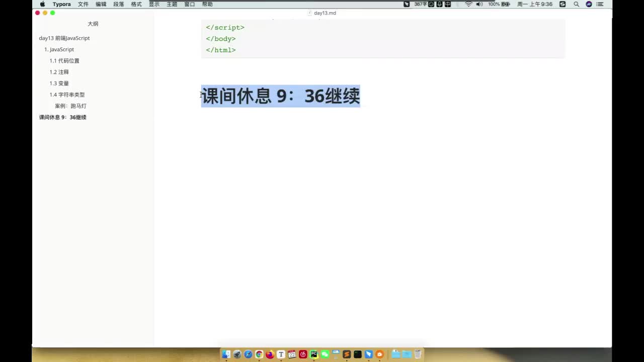Open the Trash in the Dock
Viewport: 644px width, 362px height.
click(418, 354)
